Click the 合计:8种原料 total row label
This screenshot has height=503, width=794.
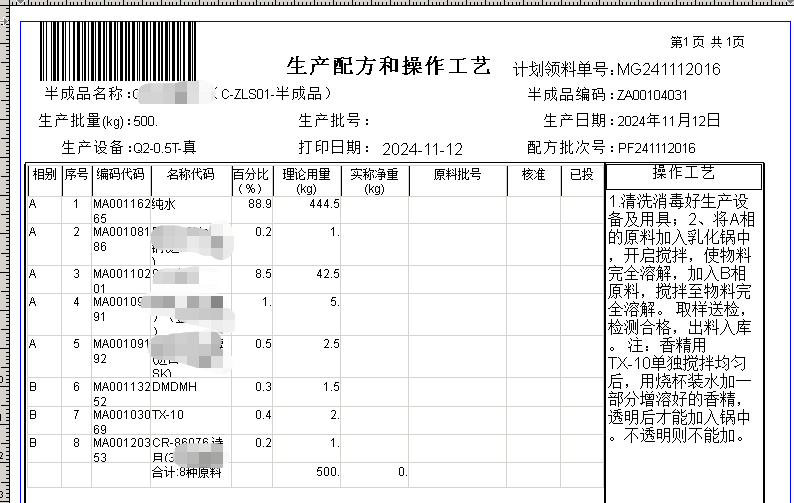pos(186,472)
